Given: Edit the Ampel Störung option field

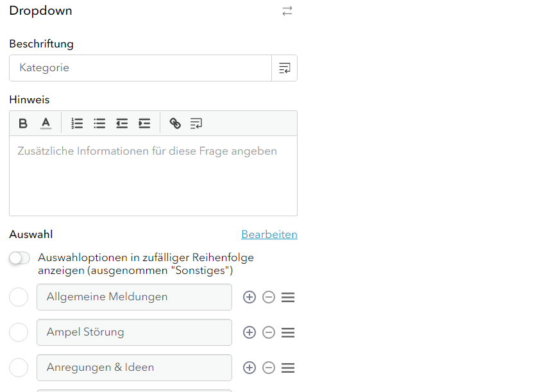Looking at the screenshot, I should click(134, 332).
